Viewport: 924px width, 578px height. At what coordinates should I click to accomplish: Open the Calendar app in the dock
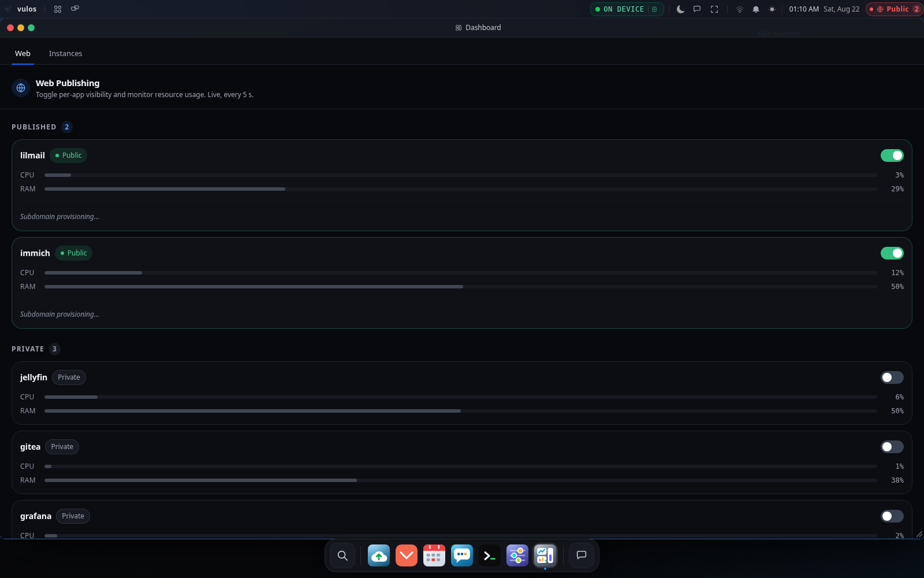pyautogui.click(x=434, y=555)
